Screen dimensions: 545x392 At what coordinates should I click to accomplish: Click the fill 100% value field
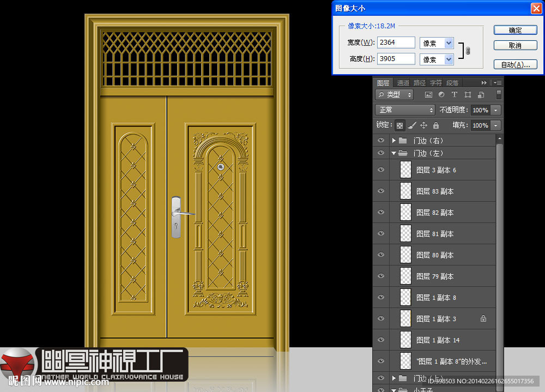480,125
